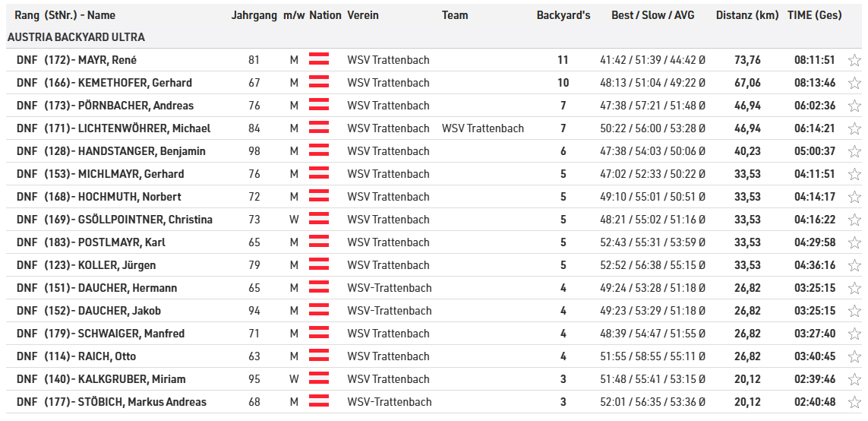
Task: Click Verein WSV-Trattenbach for DAUCHER, Hermann
Action: (x=389, y=288)
